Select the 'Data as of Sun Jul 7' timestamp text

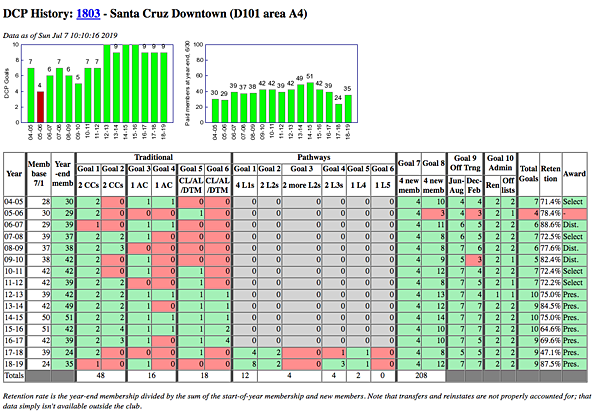click(x=60, y=36)
